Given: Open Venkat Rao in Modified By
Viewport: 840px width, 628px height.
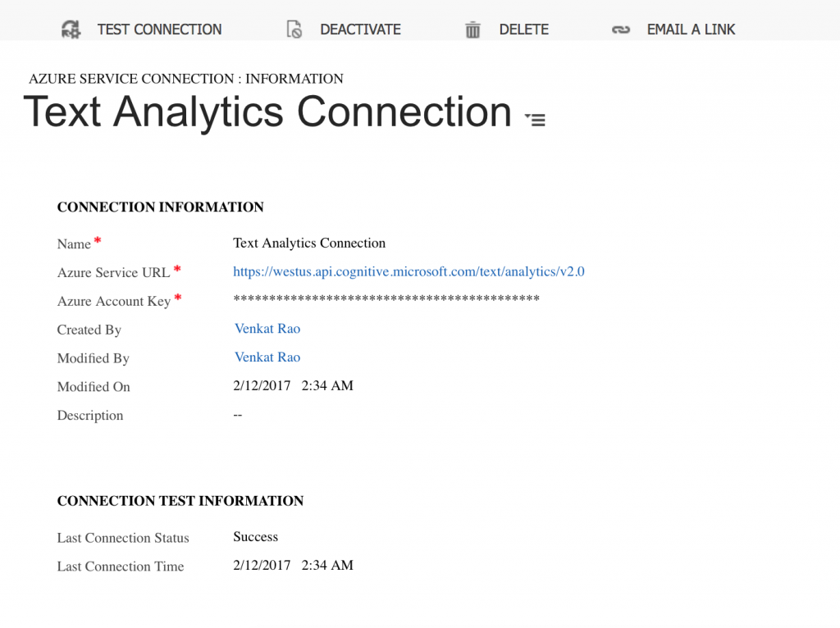Looking at the screenshot, I should tap(267, 357).
